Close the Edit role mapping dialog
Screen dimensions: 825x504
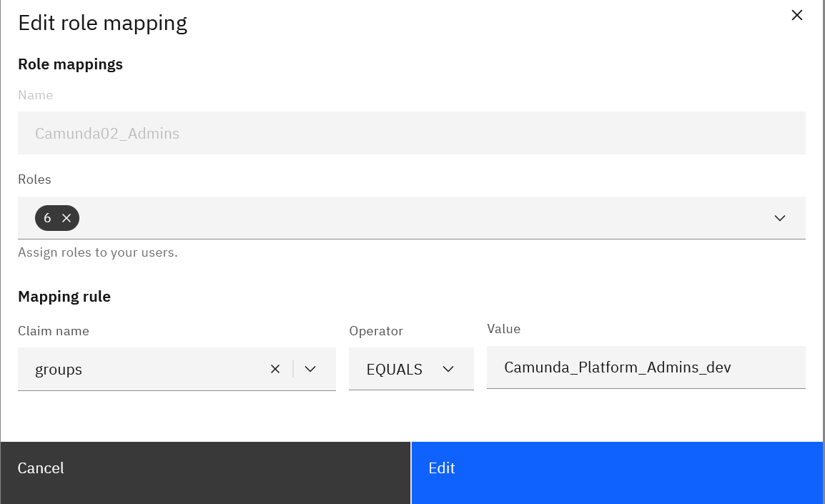[x=796, y=15]
